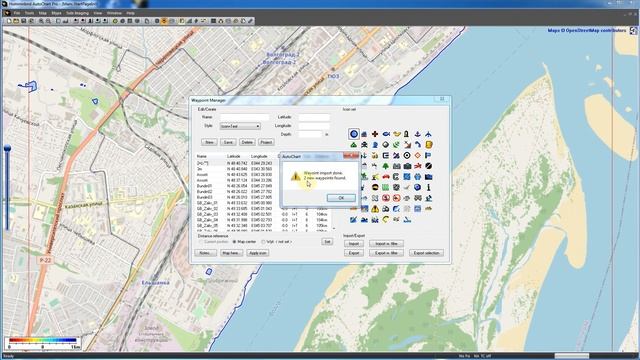Choose the black slashed circle icon
This screenshot has width=640, height=360.
[428, 166]
